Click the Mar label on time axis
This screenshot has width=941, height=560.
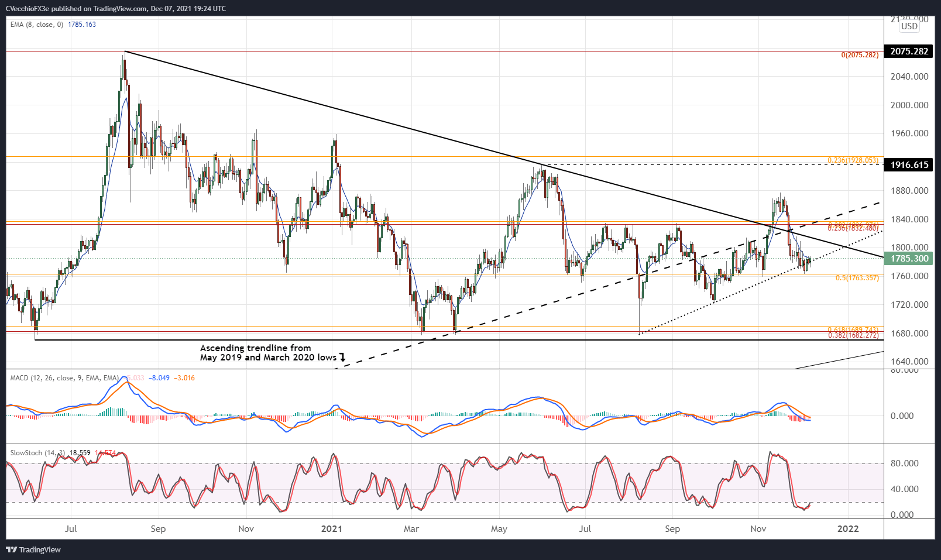411,528
